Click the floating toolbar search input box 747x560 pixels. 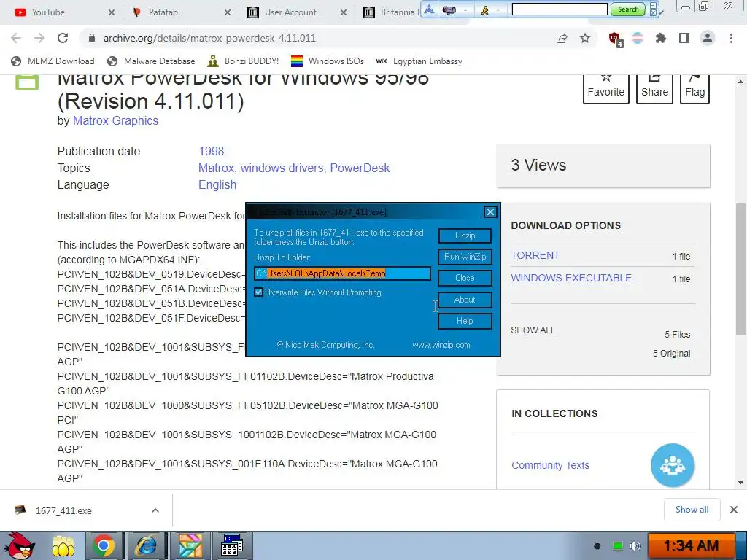560,9
